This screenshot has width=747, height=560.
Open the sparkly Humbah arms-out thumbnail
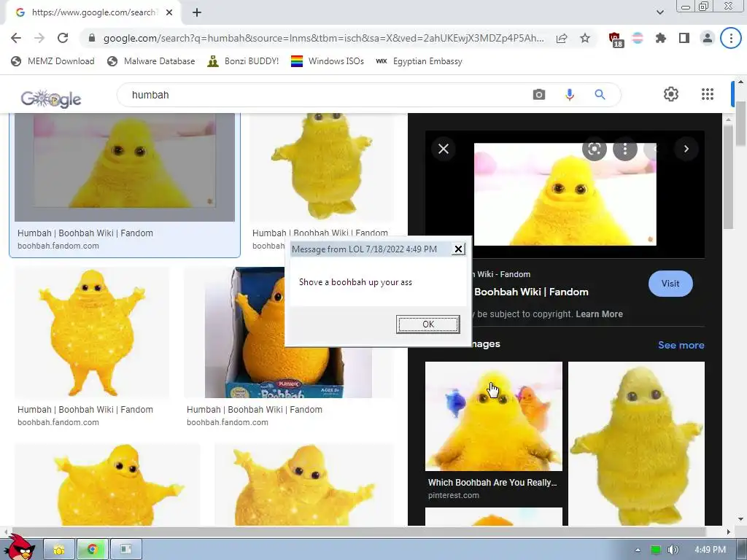pos(92,332)
